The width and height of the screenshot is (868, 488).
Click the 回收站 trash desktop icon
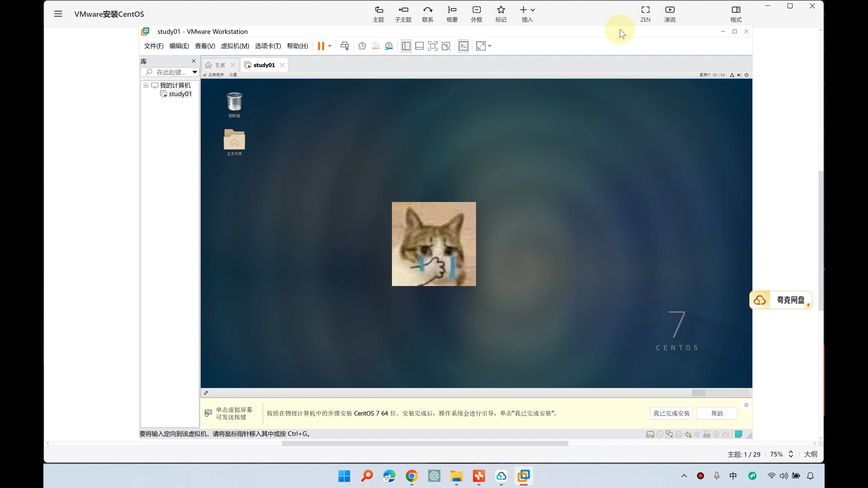coord(234,105)
